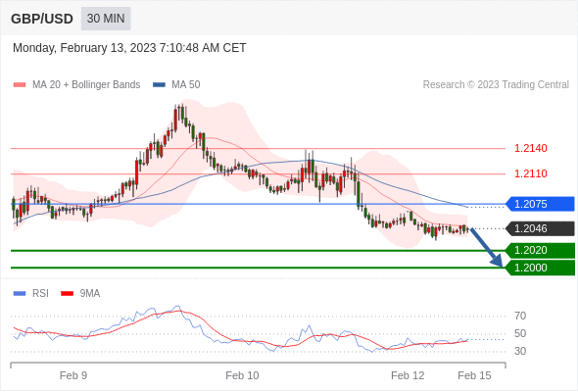
Task: Click the 1.2110 resistance level label
Action: pyautogui.click(x=530, y=173)
